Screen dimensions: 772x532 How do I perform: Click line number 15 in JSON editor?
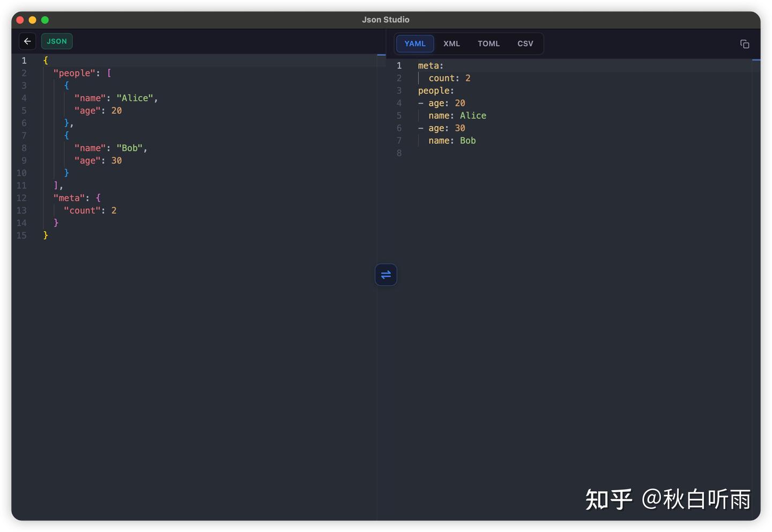click(x=21, y=235)
